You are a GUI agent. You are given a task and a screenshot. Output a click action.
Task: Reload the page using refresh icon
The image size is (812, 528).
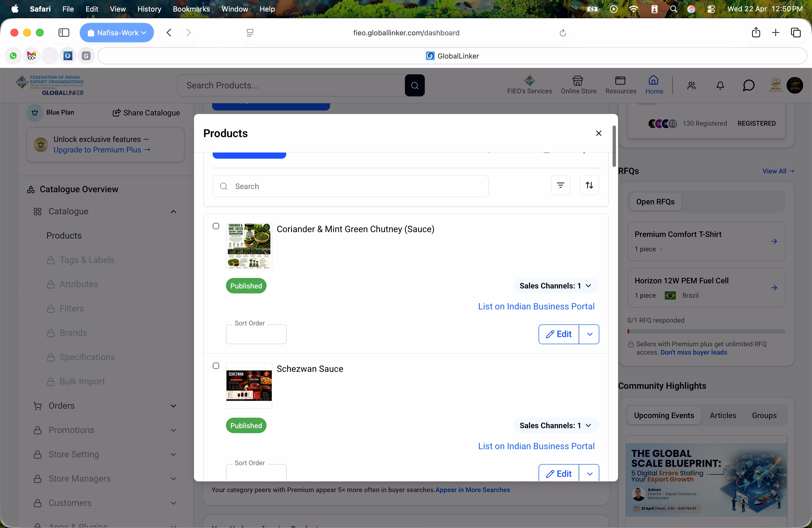click(x=563, y=33)
